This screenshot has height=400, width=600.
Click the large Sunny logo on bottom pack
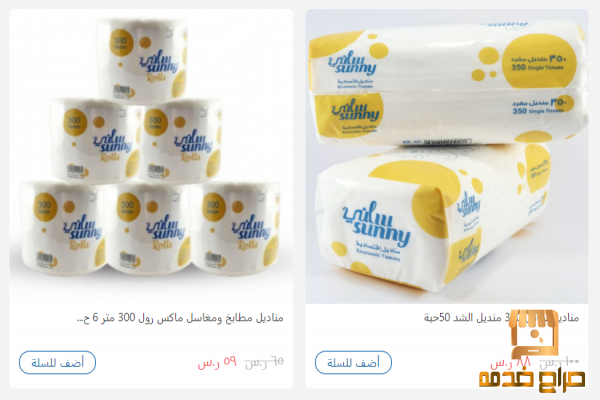376,226
